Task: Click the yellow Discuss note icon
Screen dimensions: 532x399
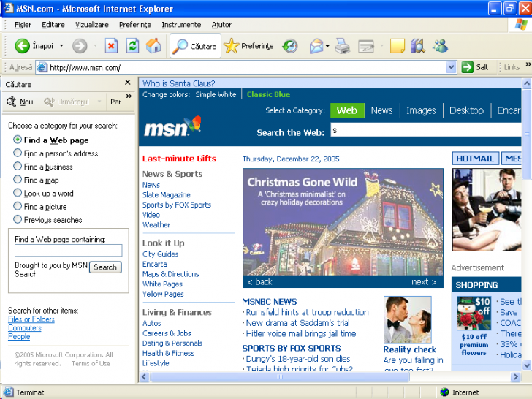Action: (397, 46)
